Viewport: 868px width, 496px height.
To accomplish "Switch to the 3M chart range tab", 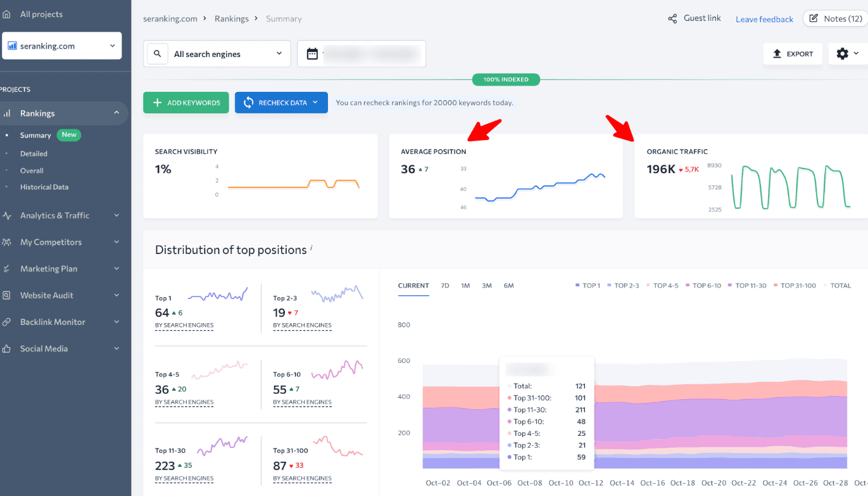I will 486,286.
